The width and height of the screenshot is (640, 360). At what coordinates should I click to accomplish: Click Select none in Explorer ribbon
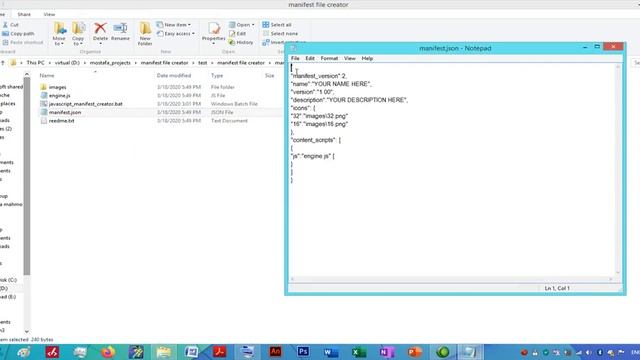[x=280, y=33]
